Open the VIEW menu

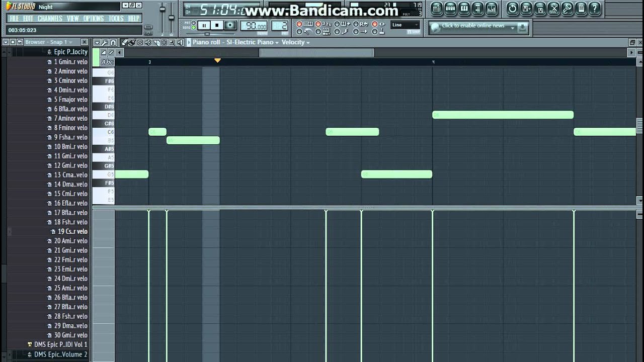73,19
